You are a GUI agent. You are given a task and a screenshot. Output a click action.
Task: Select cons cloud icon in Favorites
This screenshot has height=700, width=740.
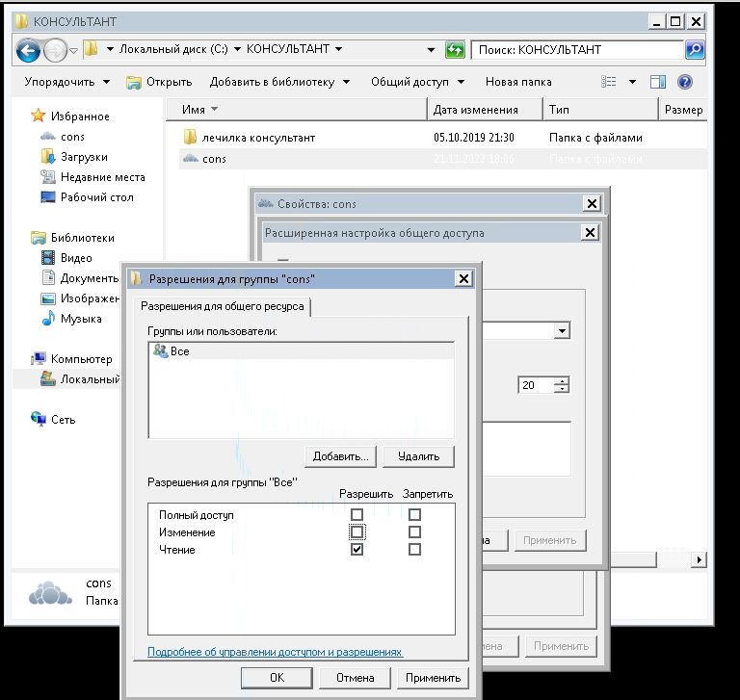pyautogui.click(x=48, y=137)
